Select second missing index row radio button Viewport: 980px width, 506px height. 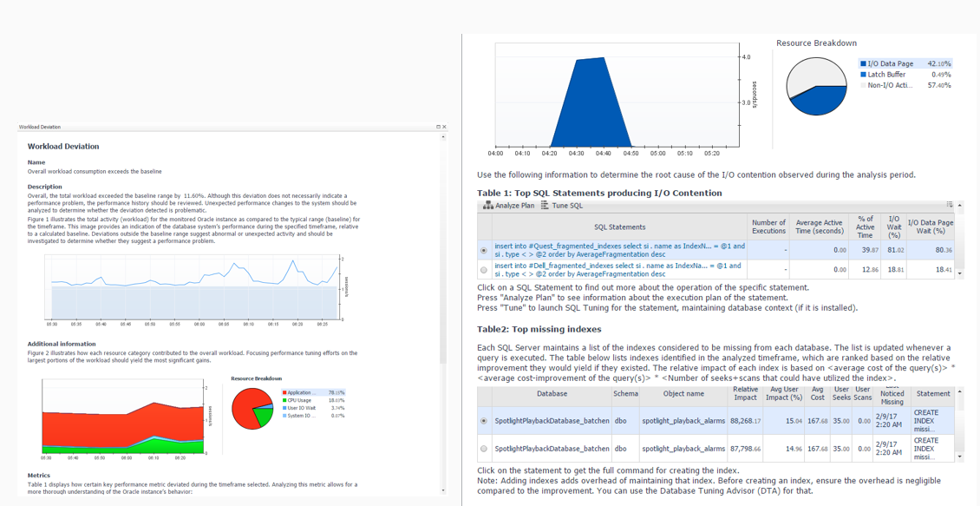coord(484,449)
